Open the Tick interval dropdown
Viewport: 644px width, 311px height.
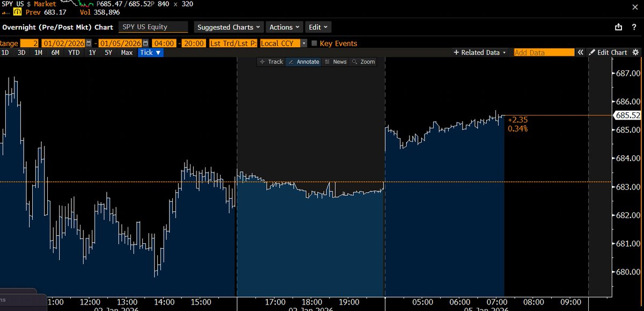pyautogui.click(x=150, y=53)
